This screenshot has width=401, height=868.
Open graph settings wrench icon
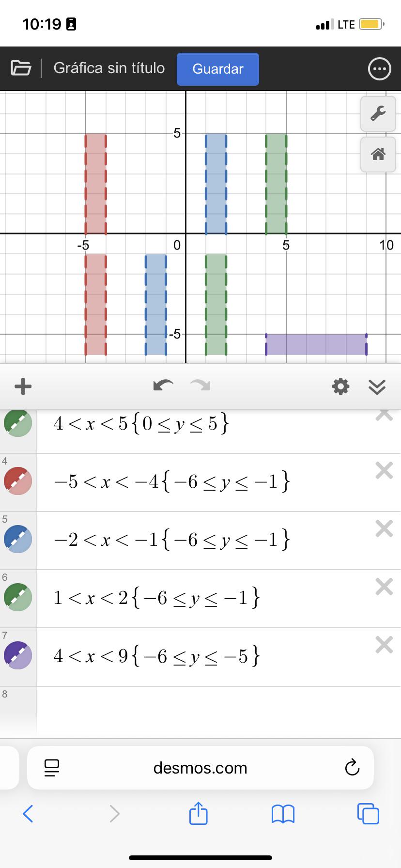(378, 113)
